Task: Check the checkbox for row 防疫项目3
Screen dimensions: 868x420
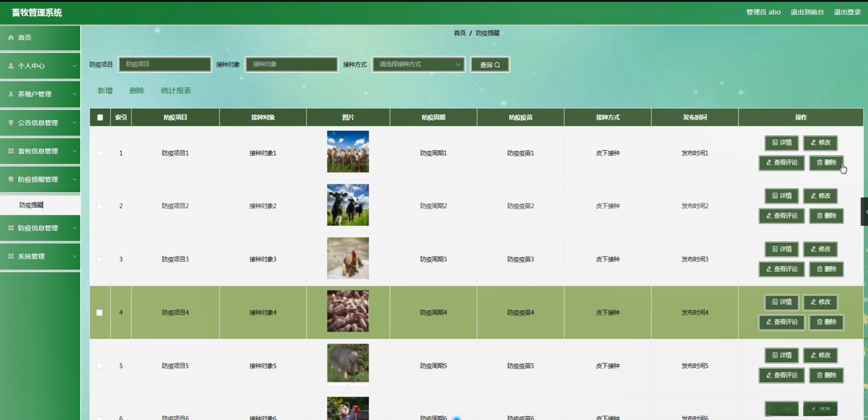Action: click(x=99, y=259)
